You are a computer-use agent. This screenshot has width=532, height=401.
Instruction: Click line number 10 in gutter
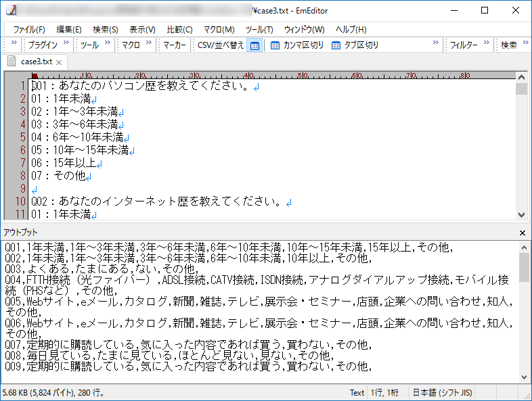coord(20,202)
